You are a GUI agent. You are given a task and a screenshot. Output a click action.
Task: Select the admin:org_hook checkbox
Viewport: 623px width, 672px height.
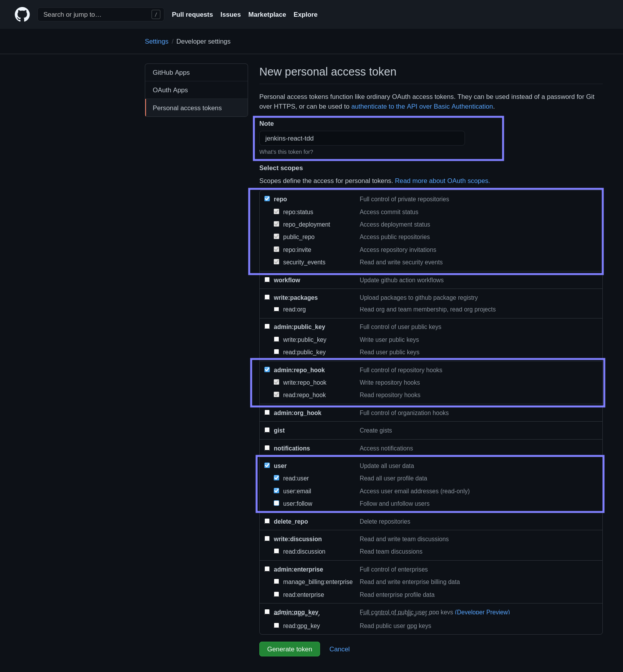coord(267,413)
